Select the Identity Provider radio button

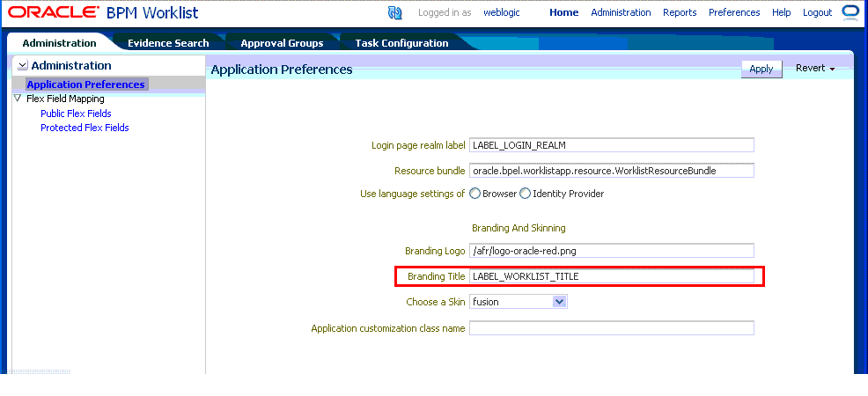coord(525,194)
